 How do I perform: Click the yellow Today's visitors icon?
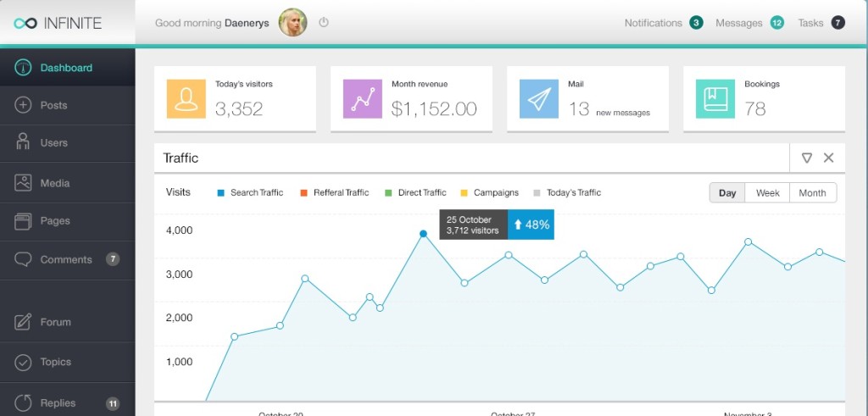[186, 99]
